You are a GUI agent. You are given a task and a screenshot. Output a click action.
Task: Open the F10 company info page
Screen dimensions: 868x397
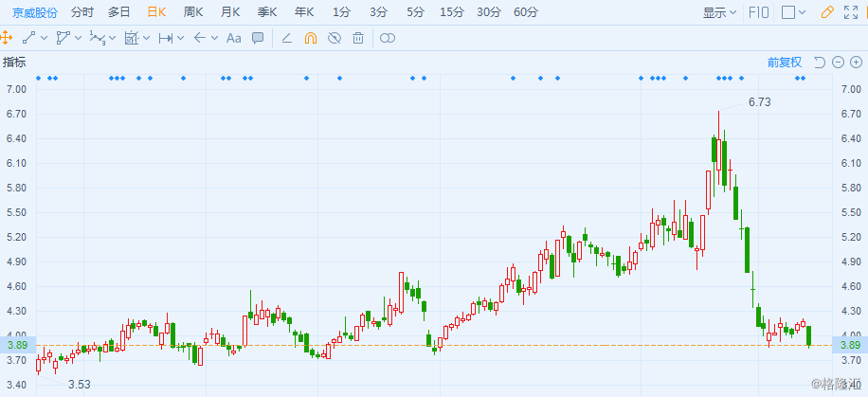[x=758, y=12]
